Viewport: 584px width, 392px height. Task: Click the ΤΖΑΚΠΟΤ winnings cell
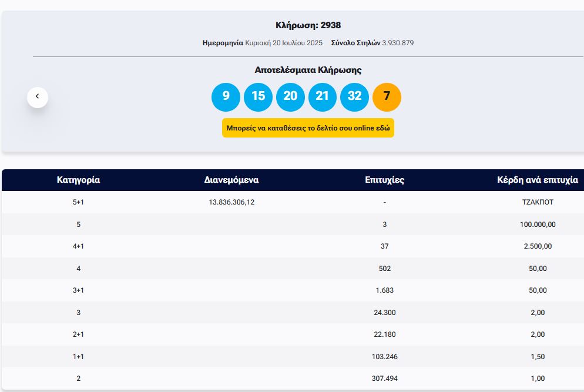pos(538,202)
